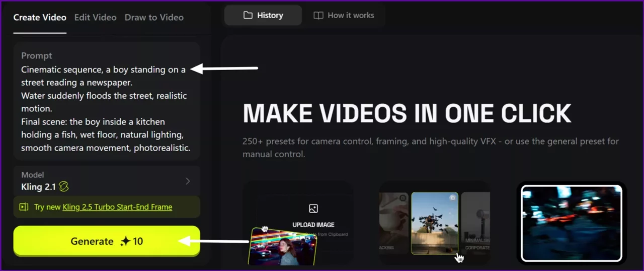Select the birds preset thumbnail
Image resolution: width=644 pixels, height=271 pixels.
[x=435, y=223]
